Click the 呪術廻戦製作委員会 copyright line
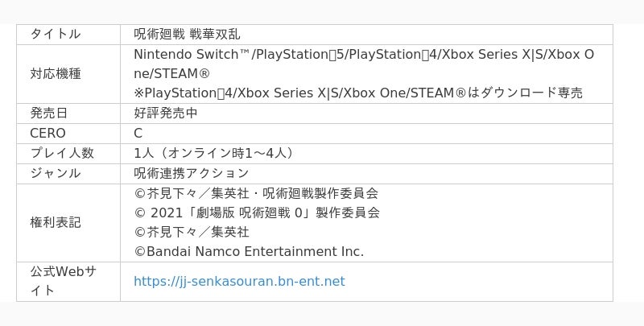The width and height of the screenshot is (644, 326). click(x=256, y=193)
